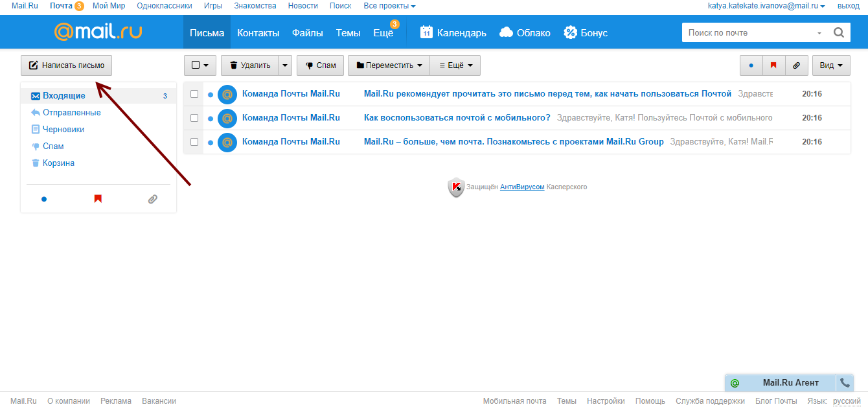
Task: Switch to the Письма tab
Action: (x=207, y=32)
